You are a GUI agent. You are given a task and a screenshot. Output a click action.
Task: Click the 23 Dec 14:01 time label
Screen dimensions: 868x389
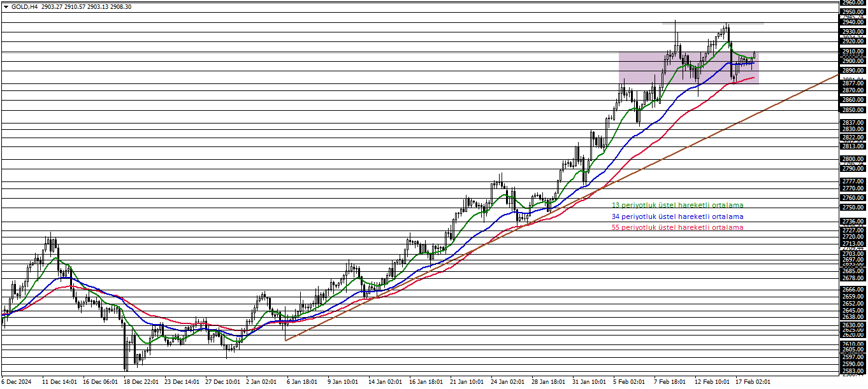182,382
